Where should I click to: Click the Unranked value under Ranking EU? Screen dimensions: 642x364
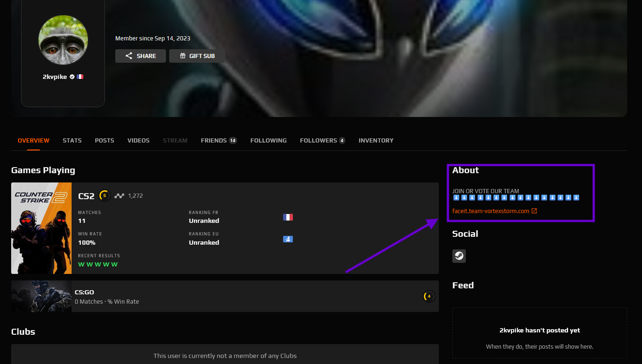tap(204, 242)
